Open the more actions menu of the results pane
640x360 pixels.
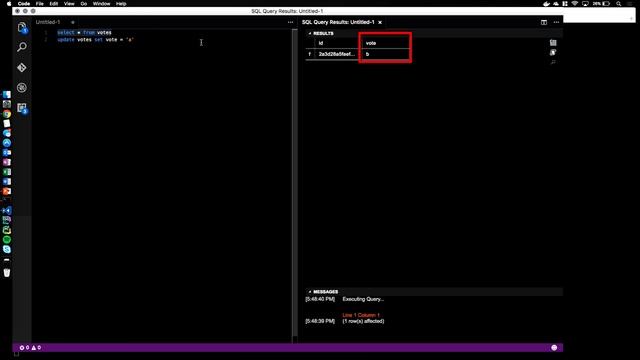pos(556,22)
